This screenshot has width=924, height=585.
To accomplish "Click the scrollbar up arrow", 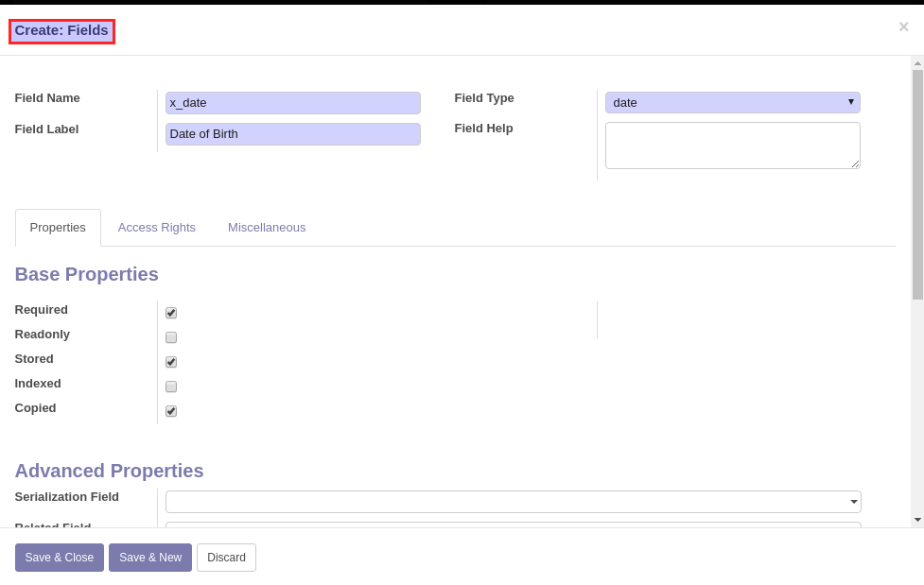I will point(917,63).
